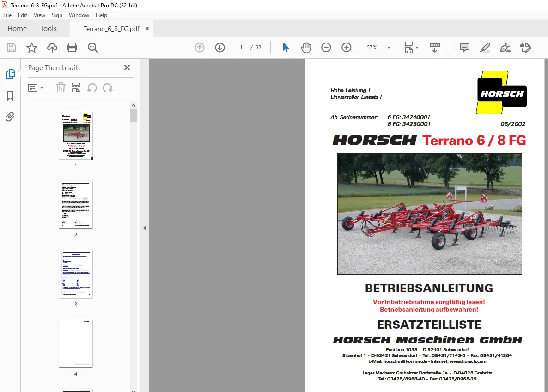Close the Terrano_6_8_FG.pdf tab
Screen dimensions: 548x392
147,29
